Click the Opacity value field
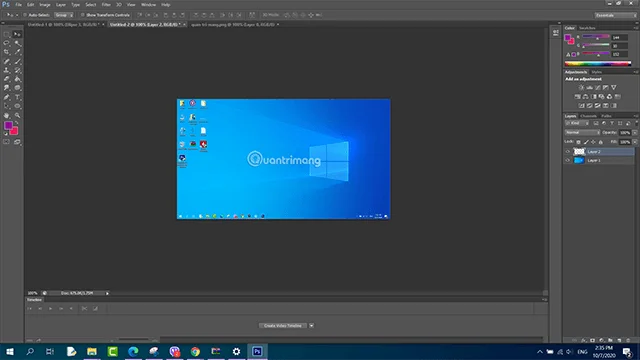The height and width of the screenshot is (360, 640). coord(624,133)
